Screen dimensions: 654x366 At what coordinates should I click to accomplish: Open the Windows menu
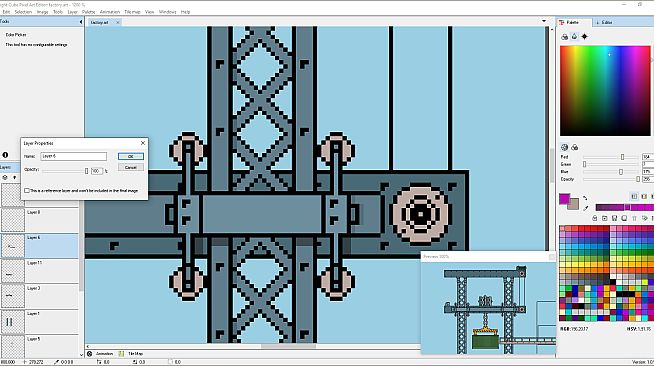click(168, 12)
